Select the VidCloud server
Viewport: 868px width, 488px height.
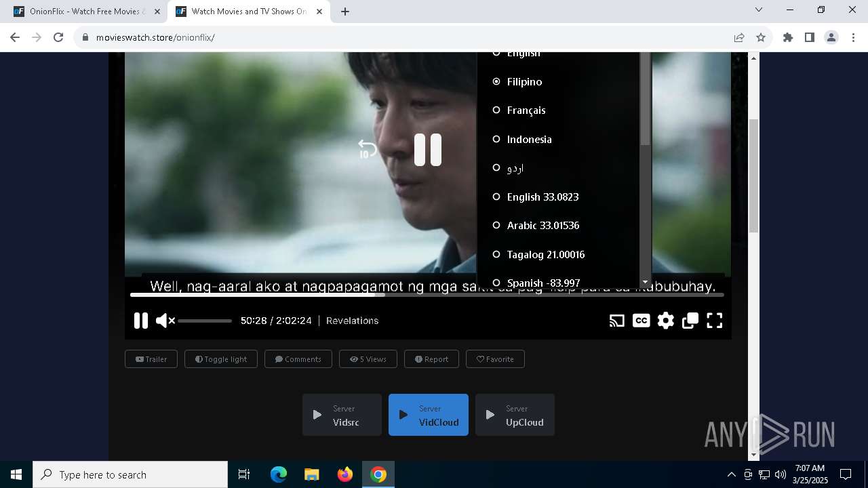point(429,415)
